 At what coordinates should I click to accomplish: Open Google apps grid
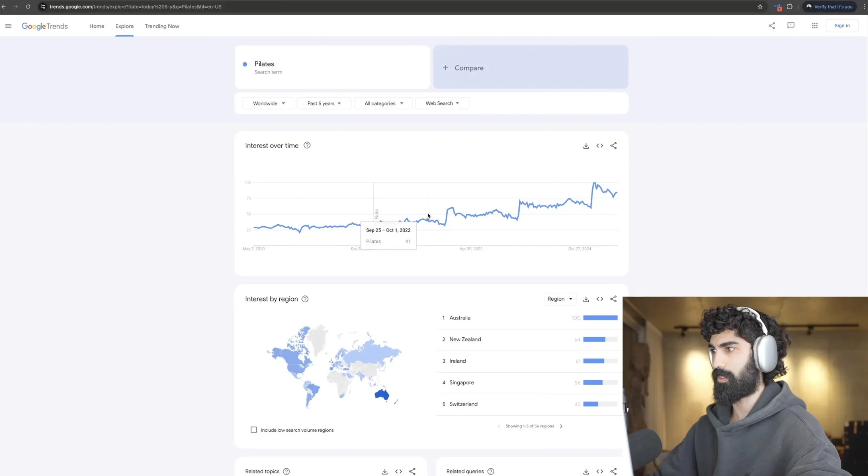pos(815,26)
